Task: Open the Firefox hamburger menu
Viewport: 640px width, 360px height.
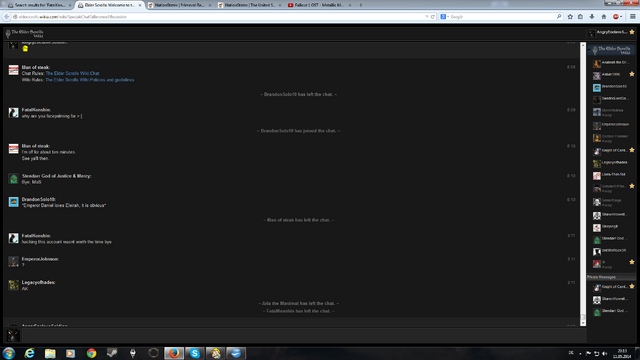Action: click(633, 17)
